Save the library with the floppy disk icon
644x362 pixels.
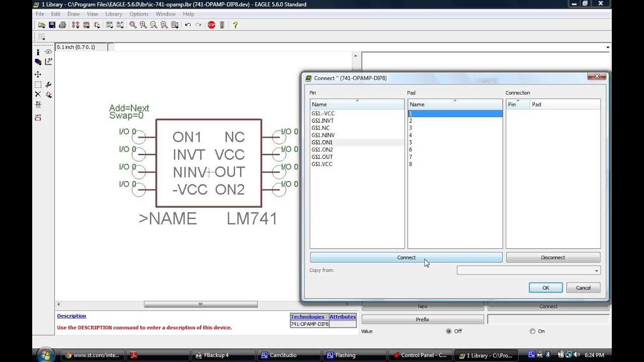[x=52, y=25]
